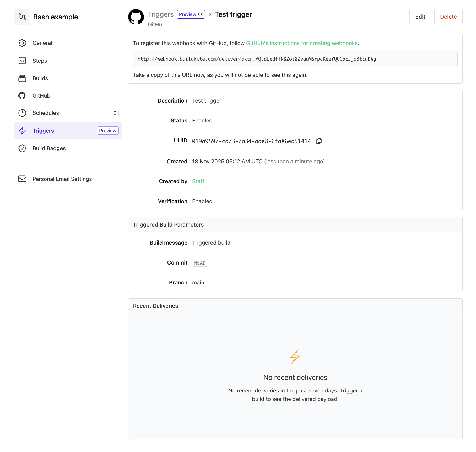Click the General gear icon

click(22, 43)
